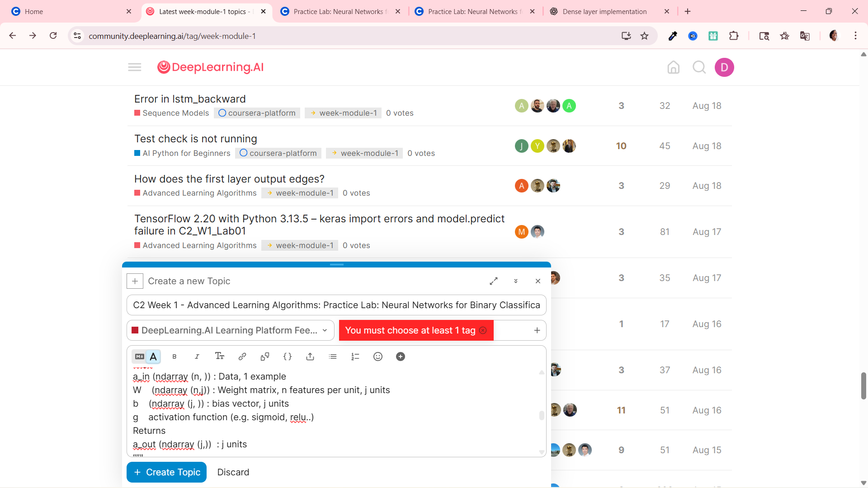Minimize the composer panel with the double chevron

click(x=516, y=281)
